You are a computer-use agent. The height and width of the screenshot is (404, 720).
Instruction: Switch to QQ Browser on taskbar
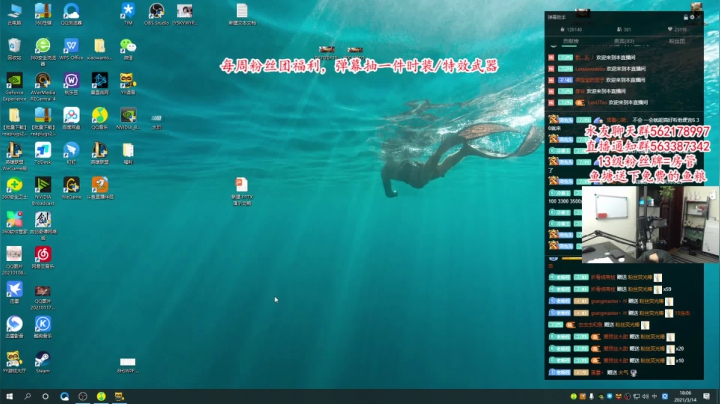click(x=64, y=396)
